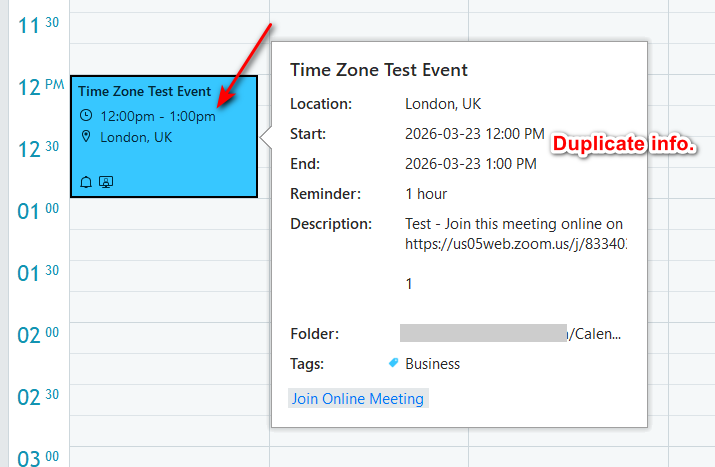Click the 01:30 time slot label

pos(40,273)
